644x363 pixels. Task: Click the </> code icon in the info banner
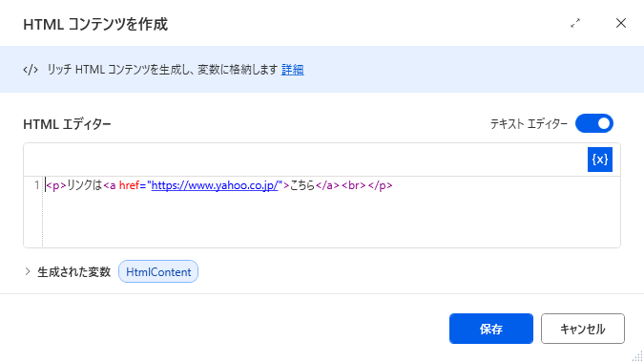point(31,70)
